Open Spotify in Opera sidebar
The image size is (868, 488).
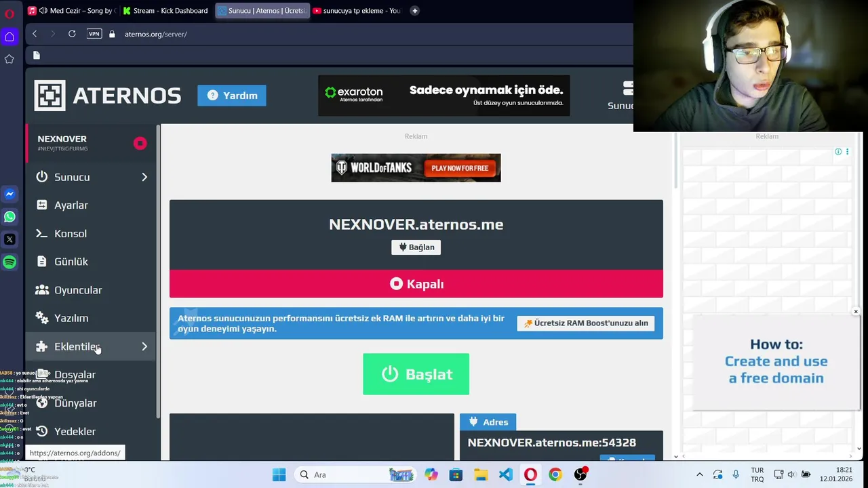pyautogui.click(x=9, y=262)
